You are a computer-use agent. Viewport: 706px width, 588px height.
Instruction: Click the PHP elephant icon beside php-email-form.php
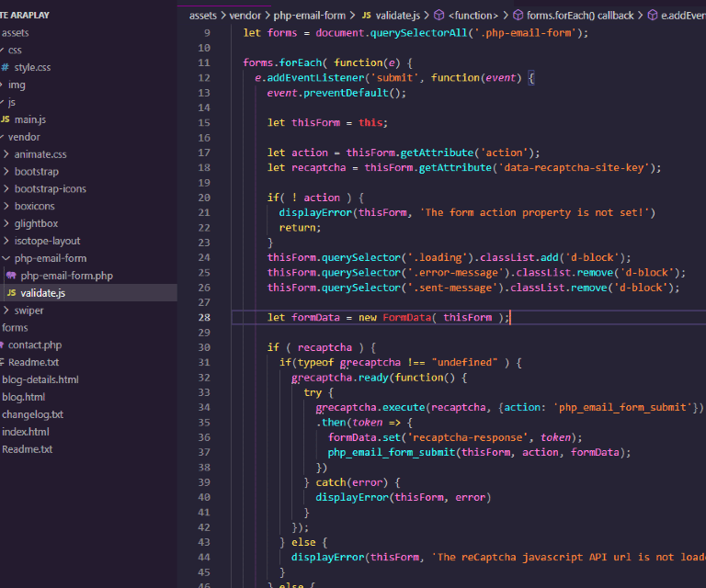(x=11, y=276)
